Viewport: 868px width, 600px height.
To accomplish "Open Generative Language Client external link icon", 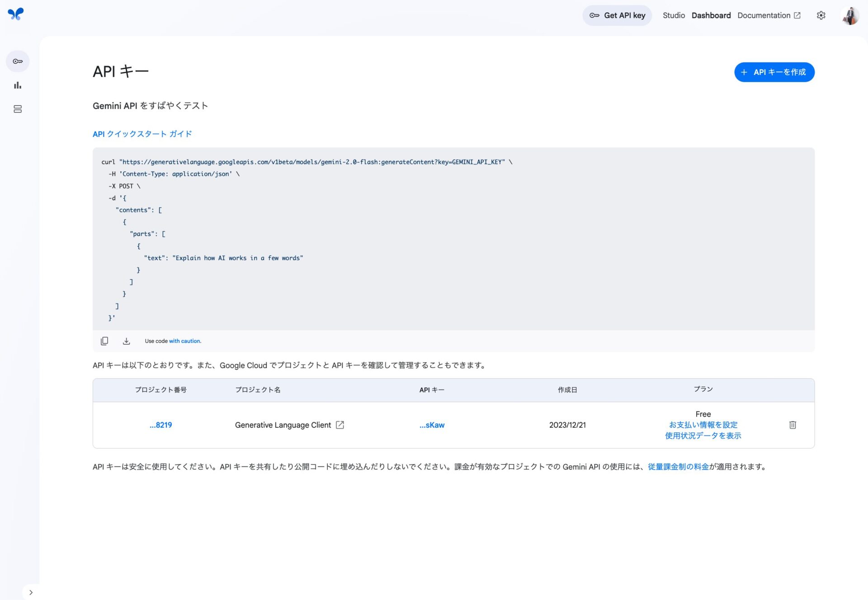I will 340,425.
